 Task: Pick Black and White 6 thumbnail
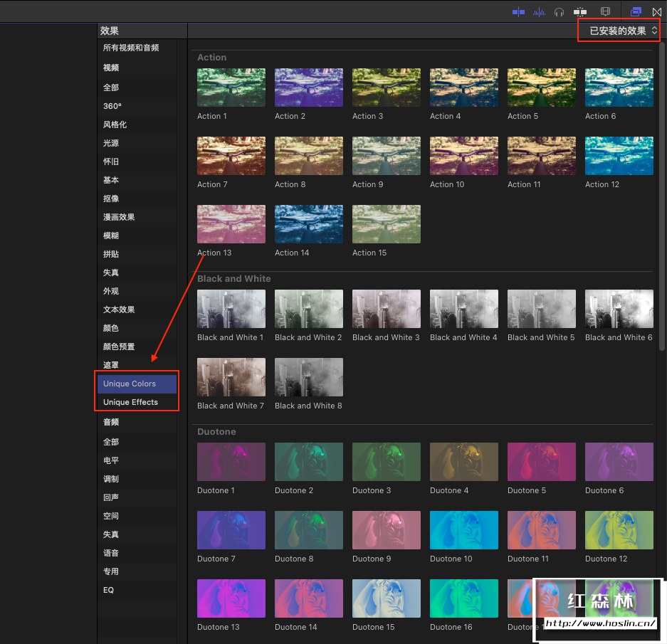tap(619, 309)
